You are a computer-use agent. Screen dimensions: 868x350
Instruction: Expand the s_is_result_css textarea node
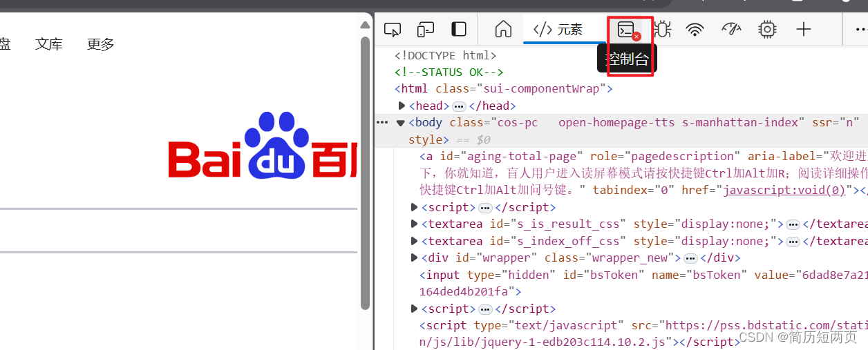pos(414,224)
